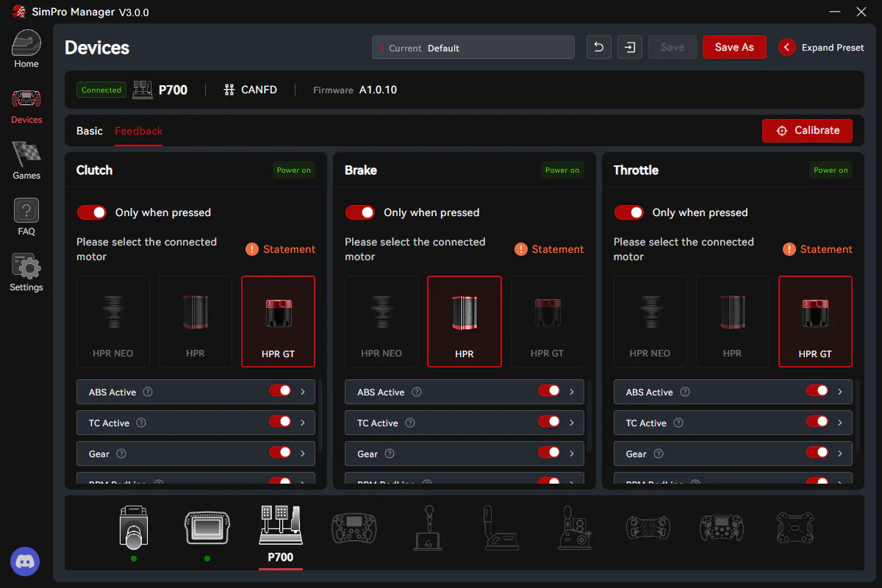Click the TC Active help icon in Brake

(410, 423)
